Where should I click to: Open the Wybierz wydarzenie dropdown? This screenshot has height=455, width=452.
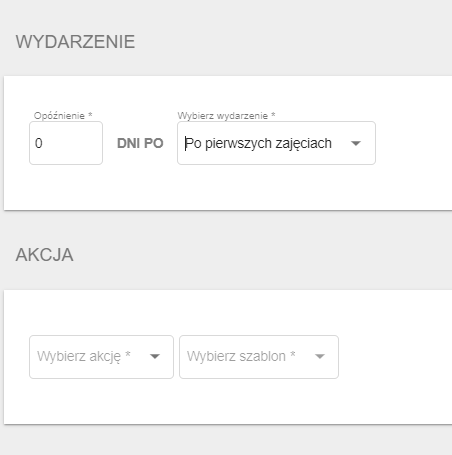(x=276, y=143)
